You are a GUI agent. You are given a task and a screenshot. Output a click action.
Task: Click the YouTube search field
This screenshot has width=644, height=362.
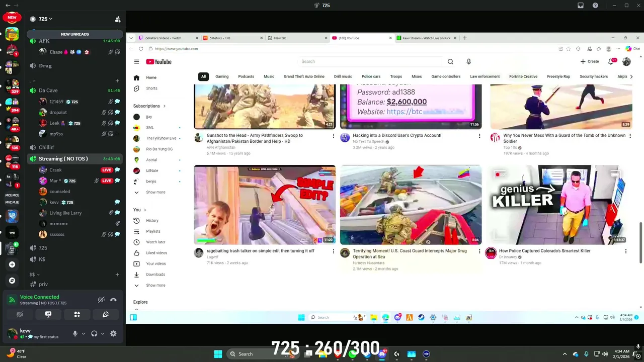370,61
